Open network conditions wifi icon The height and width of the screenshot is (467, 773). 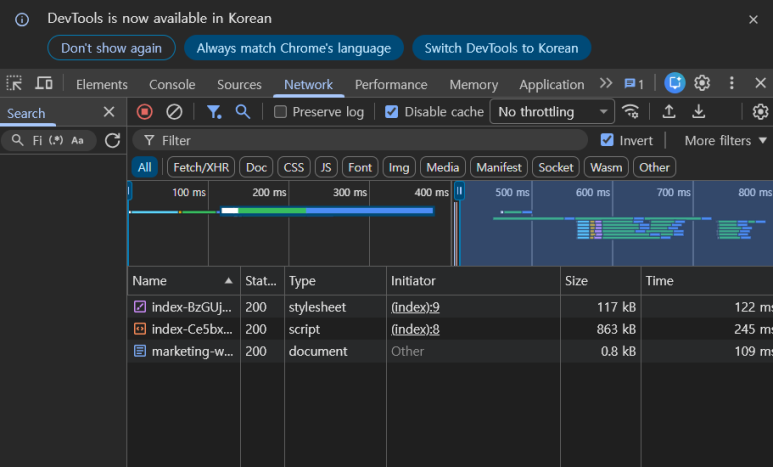pos(631,112)
